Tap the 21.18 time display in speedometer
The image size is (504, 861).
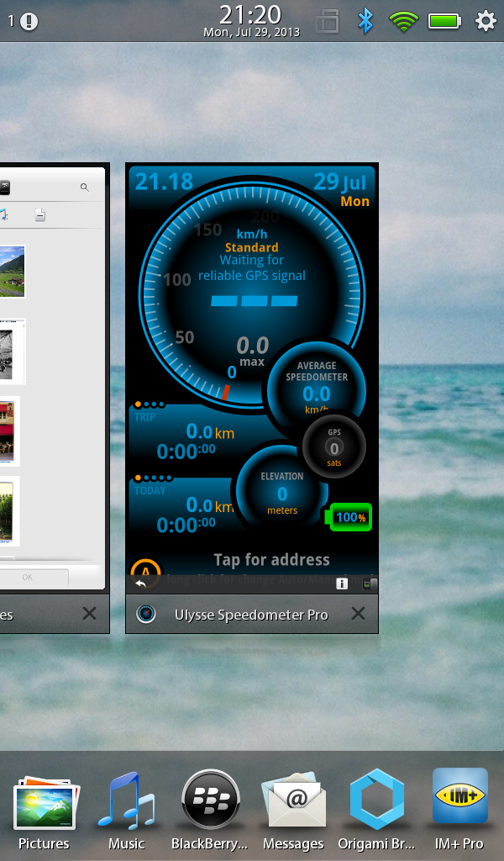(164, 182)
